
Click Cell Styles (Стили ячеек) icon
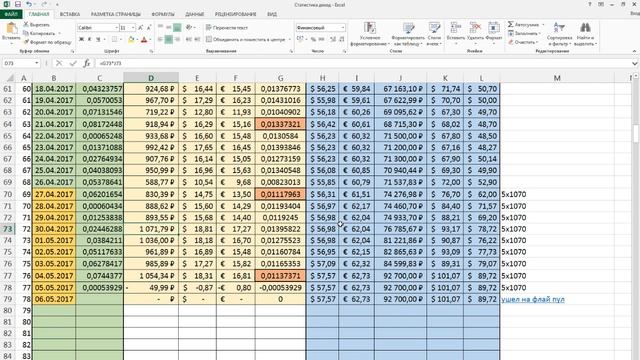(x=434, y=28)
